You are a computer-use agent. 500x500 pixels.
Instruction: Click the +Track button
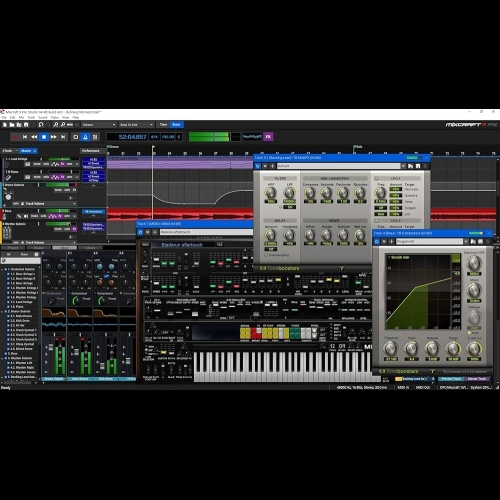click(9, 151)
